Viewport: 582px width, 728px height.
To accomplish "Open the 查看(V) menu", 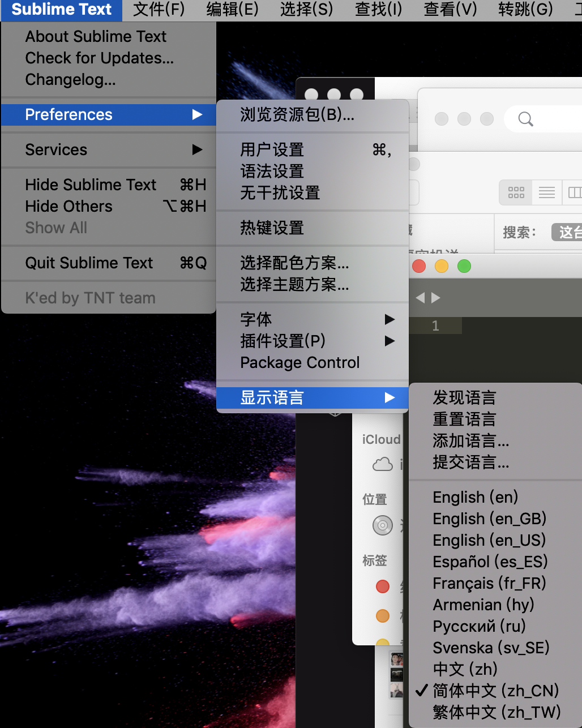I will tap(450, 10).
